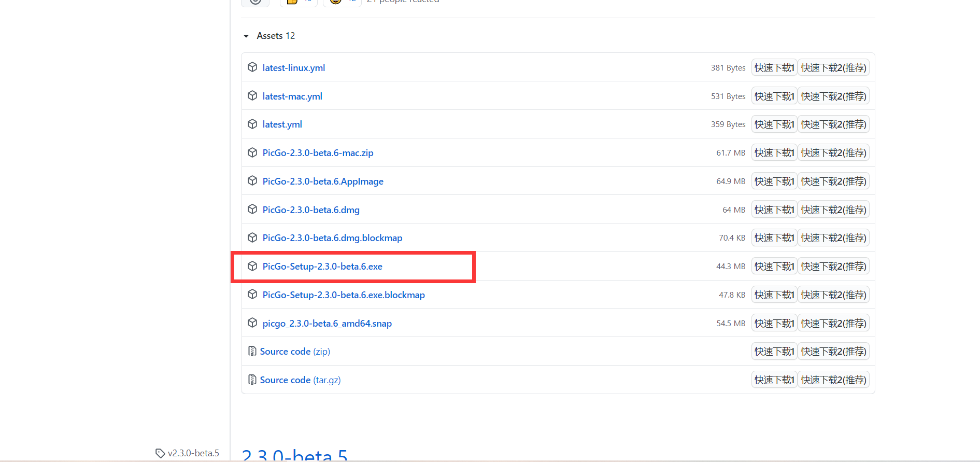Viewport: 980px width, 462px height.
Task: Click the package icon beside latest.yml
Action: point(252,124)
